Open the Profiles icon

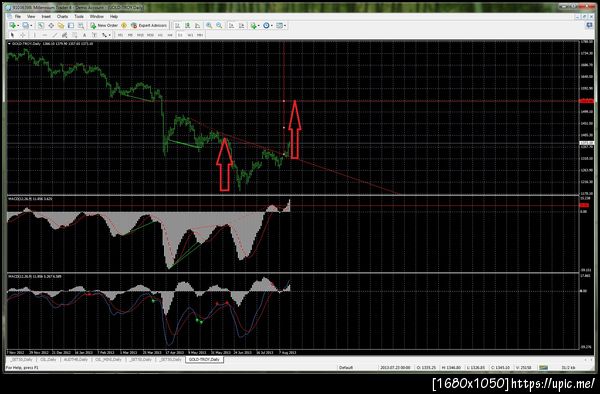pos(25,25)
